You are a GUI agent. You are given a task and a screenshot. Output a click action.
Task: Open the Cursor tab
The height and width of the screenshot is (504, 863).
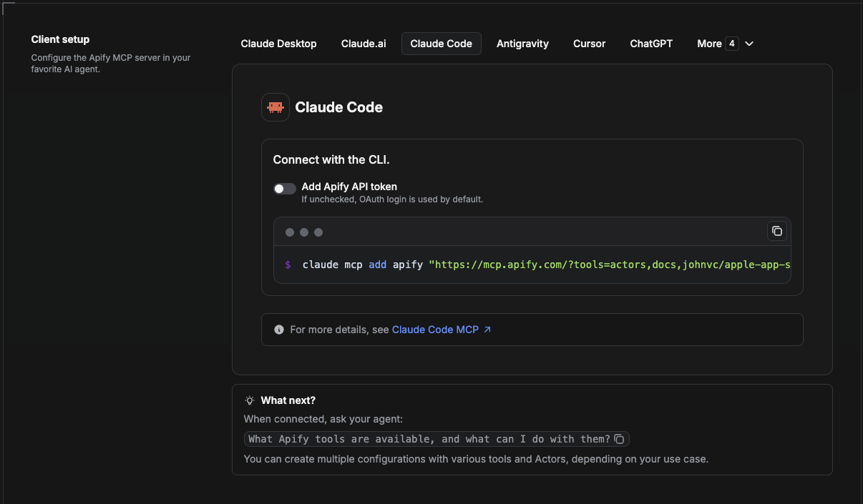[x=590, y=44]
